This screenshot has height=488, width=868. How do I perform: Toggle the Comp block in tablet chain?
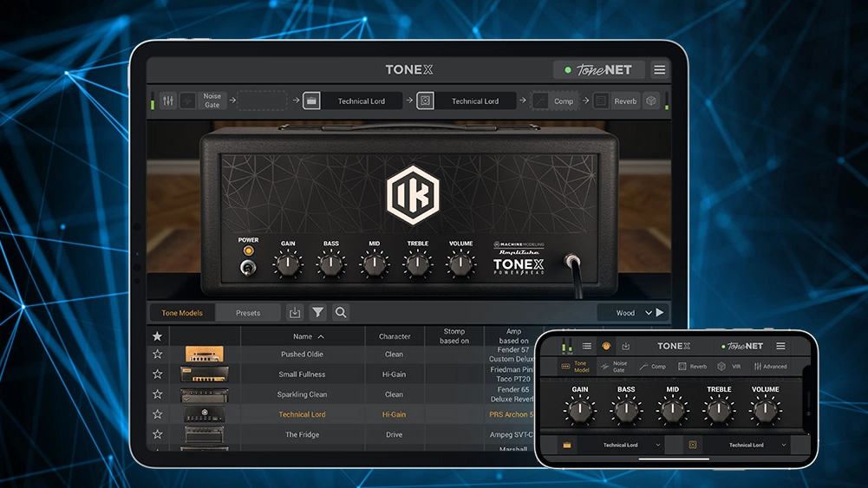(x=555, y=101)
